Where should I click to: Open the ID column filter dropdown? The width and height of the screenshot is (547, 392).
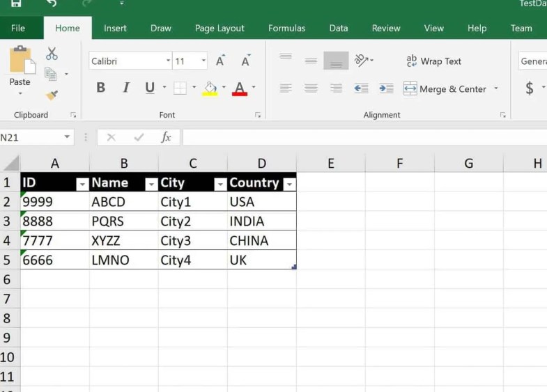pyautogui.click(x=82, y=185)
